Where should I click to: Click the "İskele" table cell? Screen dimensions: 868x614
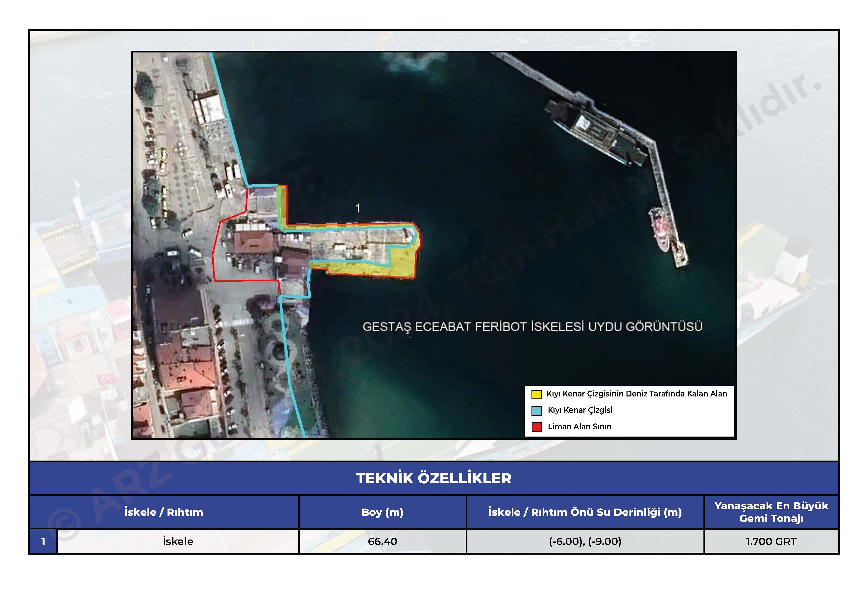[178, 541]
